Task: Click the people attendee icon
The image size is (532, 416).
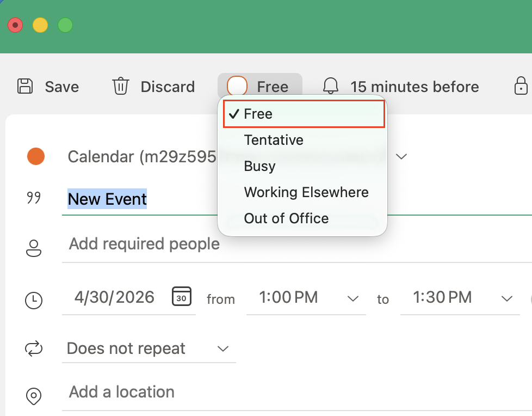Action: click(x=34, y=248)
